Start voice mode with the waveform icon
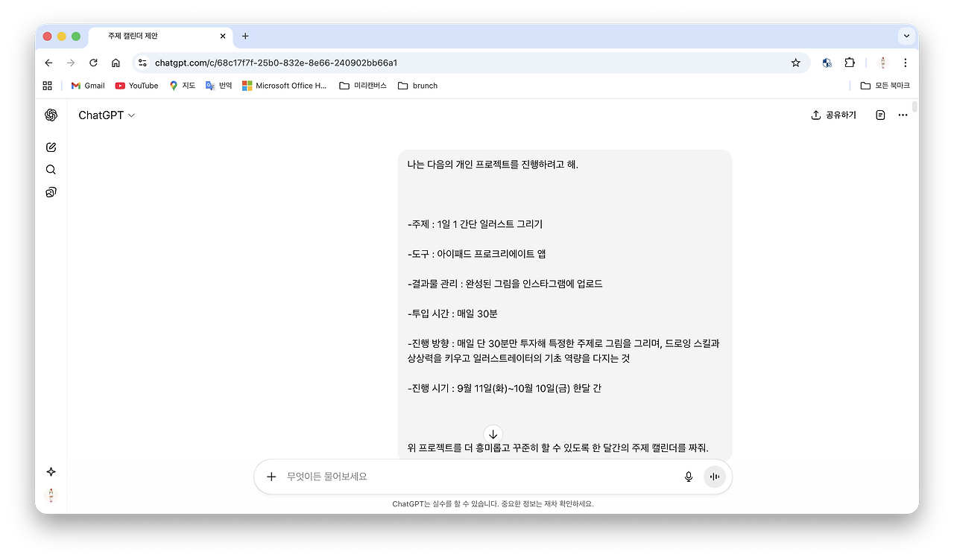 (715, 477)
